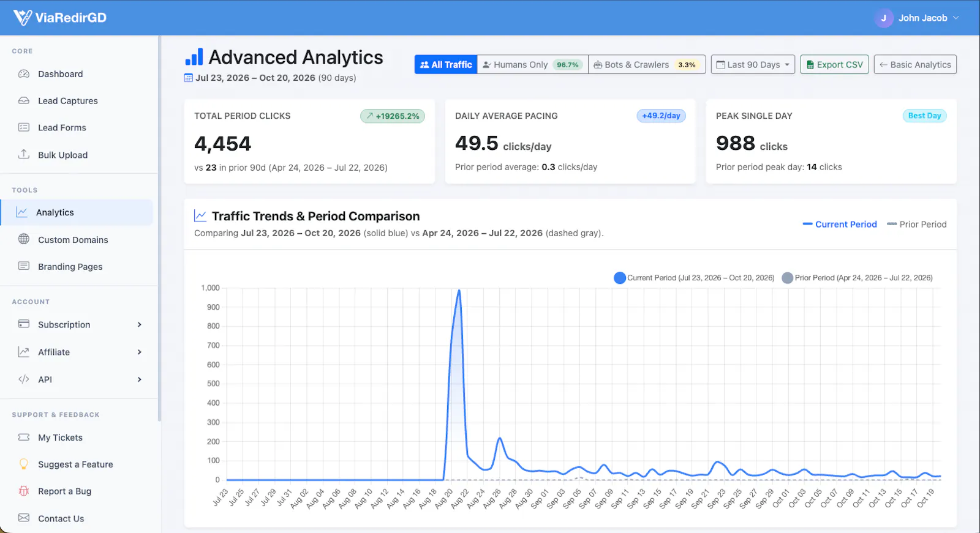Viewport: 980px width, 533px height.
Task: Expand the Subscription submenu chevron
Action: [x=140, y=324]
